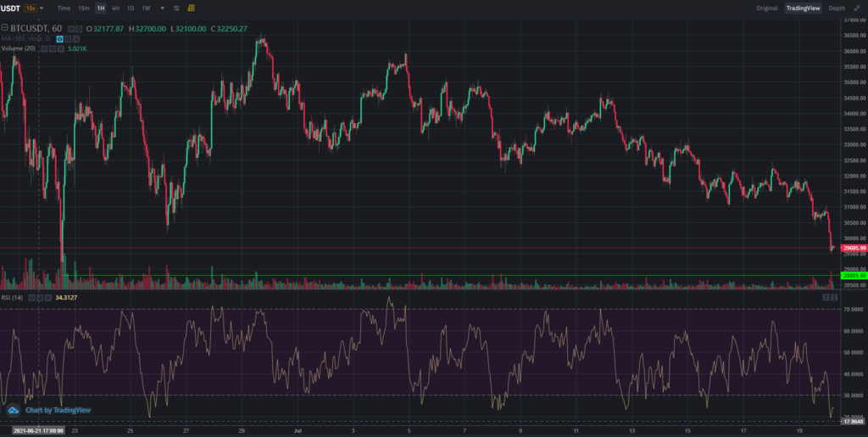
Task: Delete the MA 365 indicator
Action: click(x=75, y=39)
